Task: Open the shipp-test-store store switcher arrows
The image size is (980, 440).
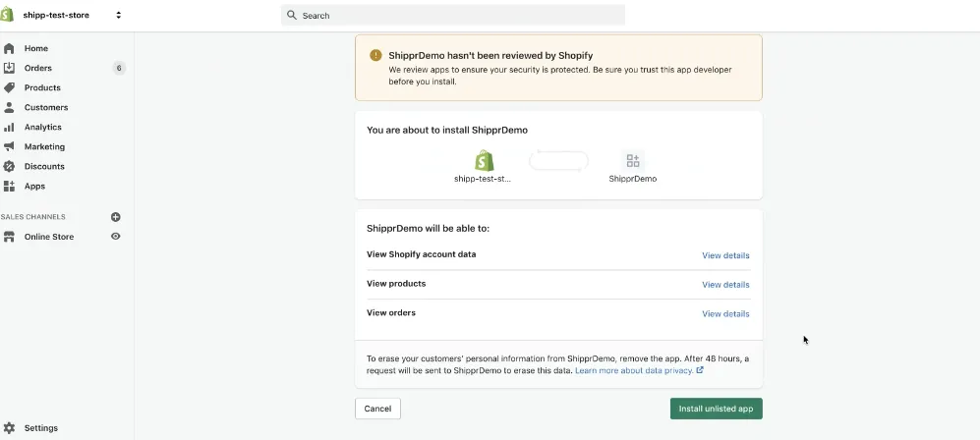Action: point(118,15)
